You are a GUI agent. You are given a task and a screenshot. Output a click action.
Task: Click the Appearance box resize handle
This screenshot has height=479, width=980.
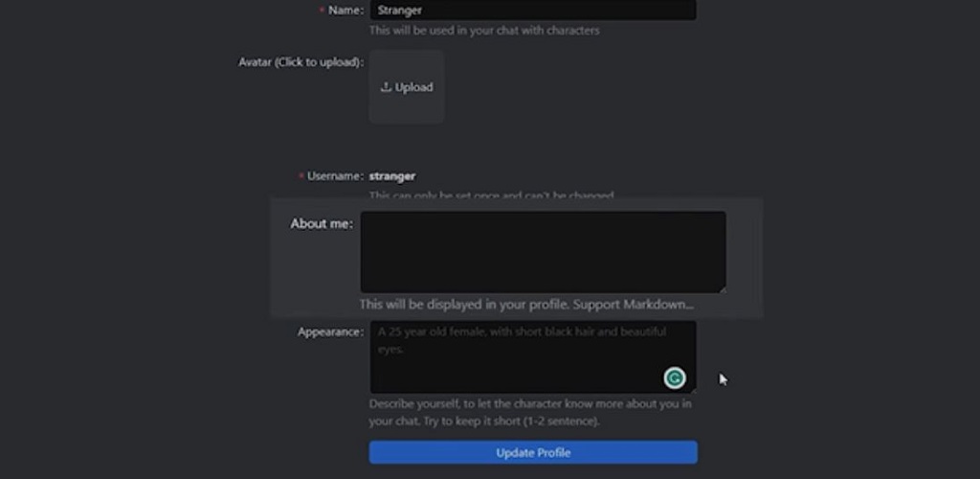pyautogui.click(x=692, y=388)
